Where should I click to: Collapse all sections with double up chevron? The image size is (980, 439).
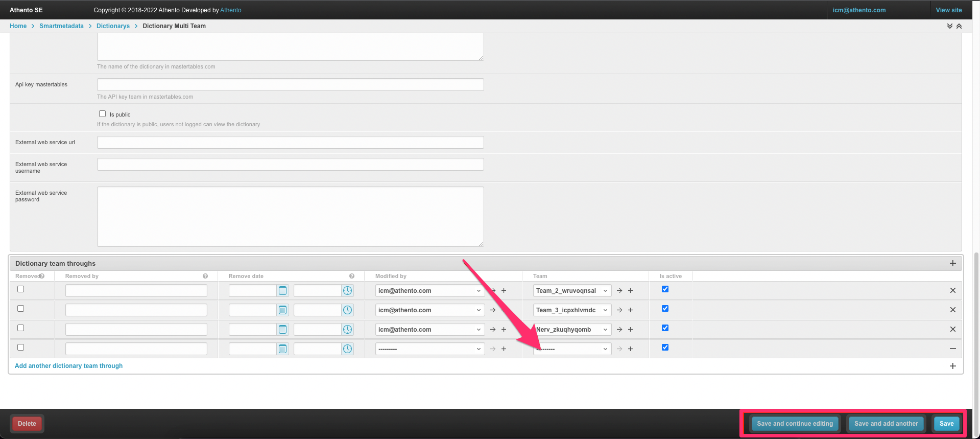point(959,26)
